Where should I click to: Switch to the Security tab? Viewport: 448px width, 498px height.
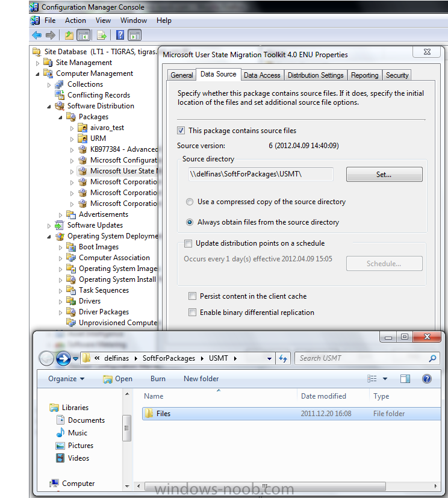pos(397,75)
